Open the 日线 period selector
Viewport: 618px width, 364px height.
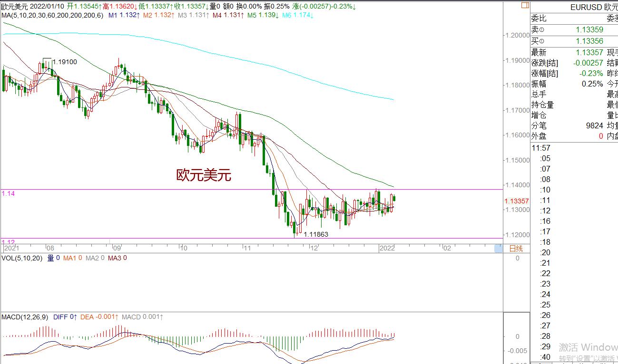click(516, 248)
